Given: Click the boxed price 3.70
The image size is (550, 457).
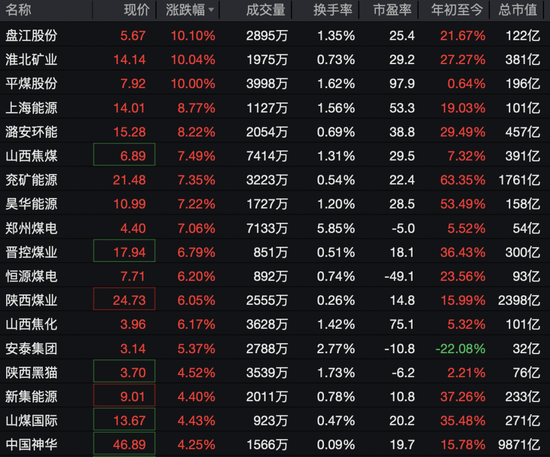Looking at the screenshot, I should point(124,371).
